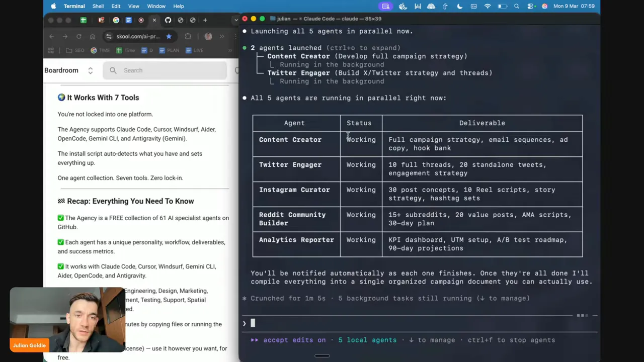Show hidden toolbar items next to avatar

(x=222, y=36)
